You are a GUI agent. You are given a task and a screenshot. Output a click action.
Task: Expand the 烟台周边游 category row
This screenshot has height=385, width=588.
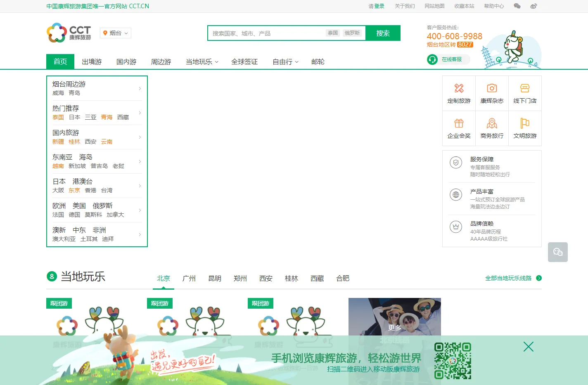[x=97, y=88]
